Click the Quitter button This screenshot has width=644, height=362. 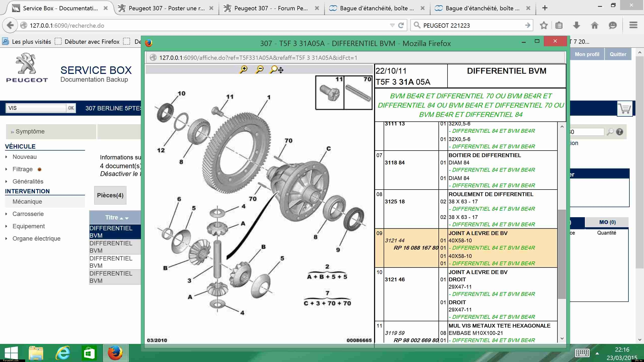click(x=618, y=54)
